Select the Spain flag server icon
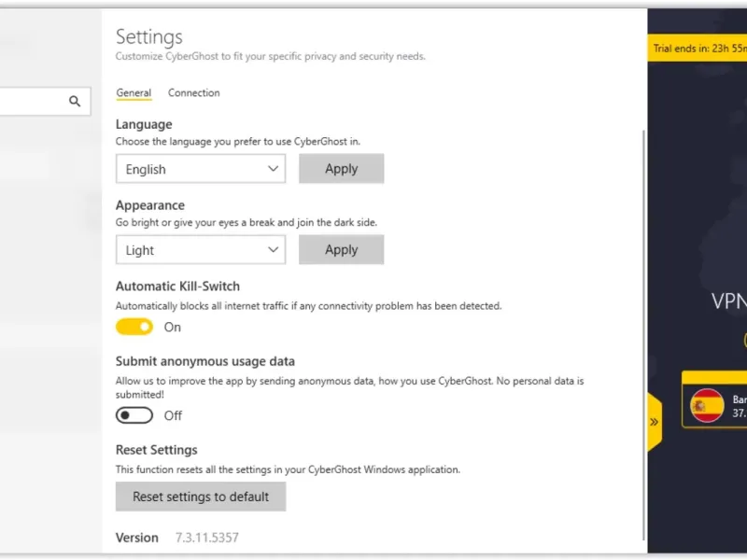 (x=708, y=406)
